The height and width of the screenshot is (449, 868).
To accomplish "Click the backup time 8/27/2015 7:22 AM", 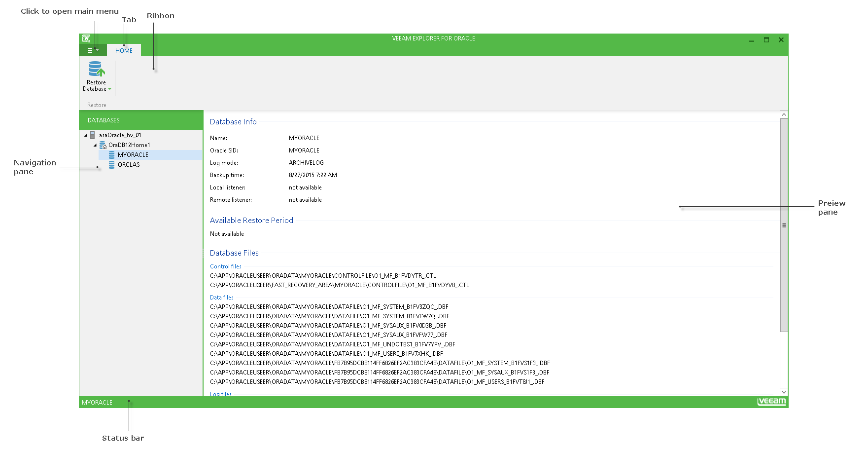I will tap(313, 175).
